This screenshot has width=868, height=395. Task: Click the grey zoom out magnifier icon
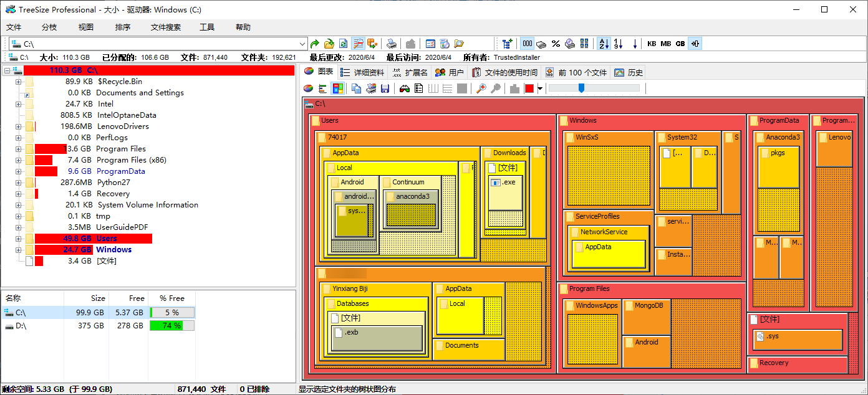(496, 88)
